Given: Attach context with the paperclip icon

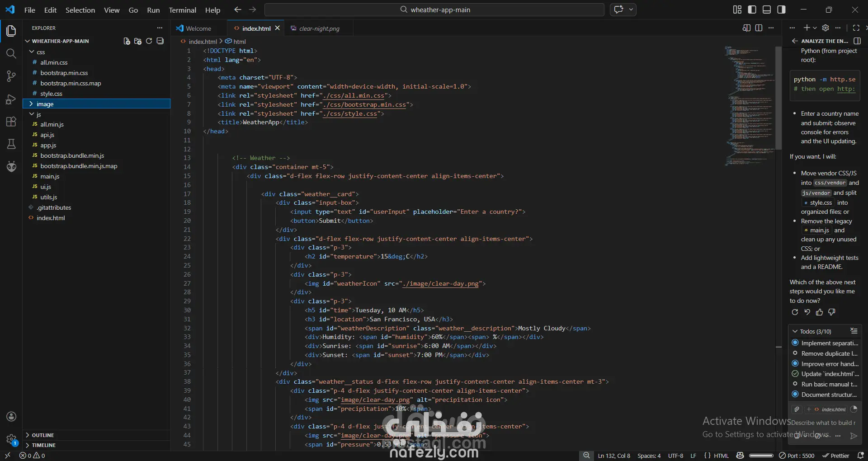Looking at the screenshot, I should pos(797,409).
